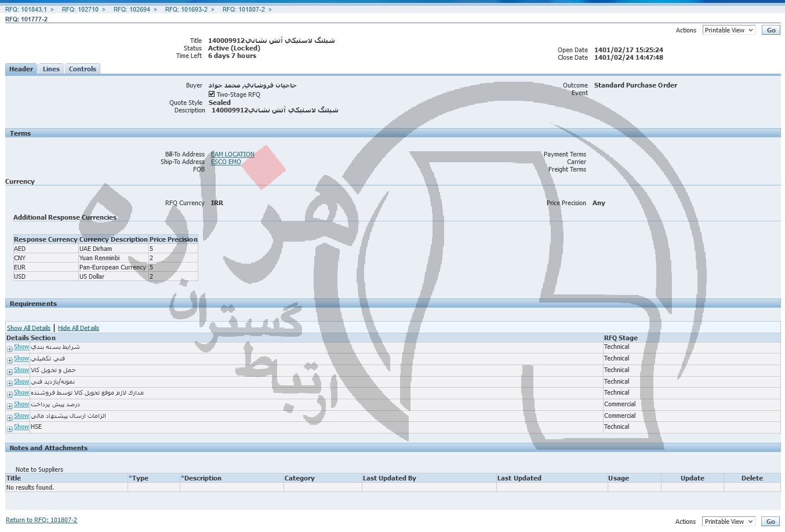Screen dimensions: 785x532
Task: Toggle the Two-Stage RFQ checkbox
Action: point(212,94)
